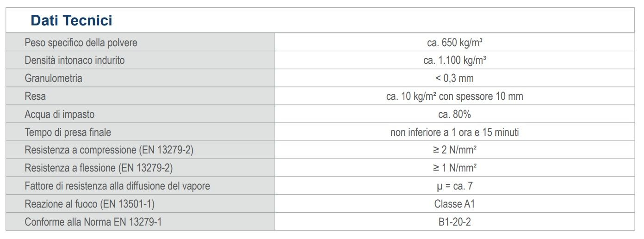Click the "Resa" row label
The height and width of the screenshot is (239, 644).
coord(35,96)
